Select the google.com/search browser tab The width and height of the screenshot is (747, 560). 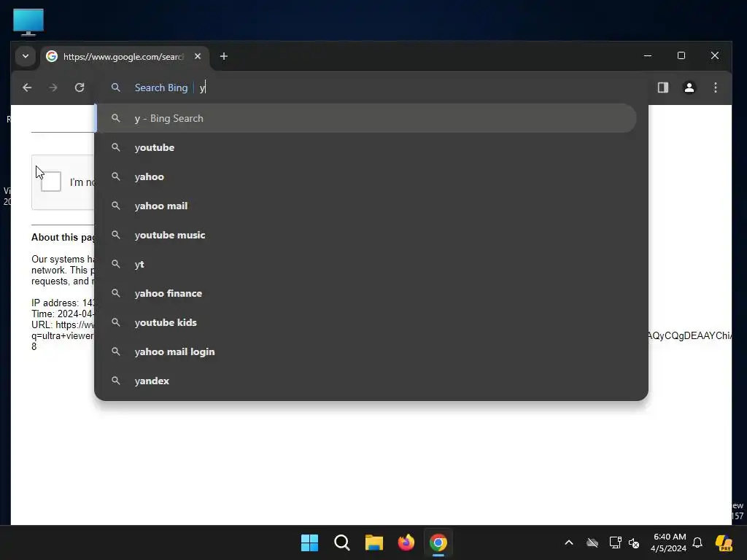click(x=124, y=57)
